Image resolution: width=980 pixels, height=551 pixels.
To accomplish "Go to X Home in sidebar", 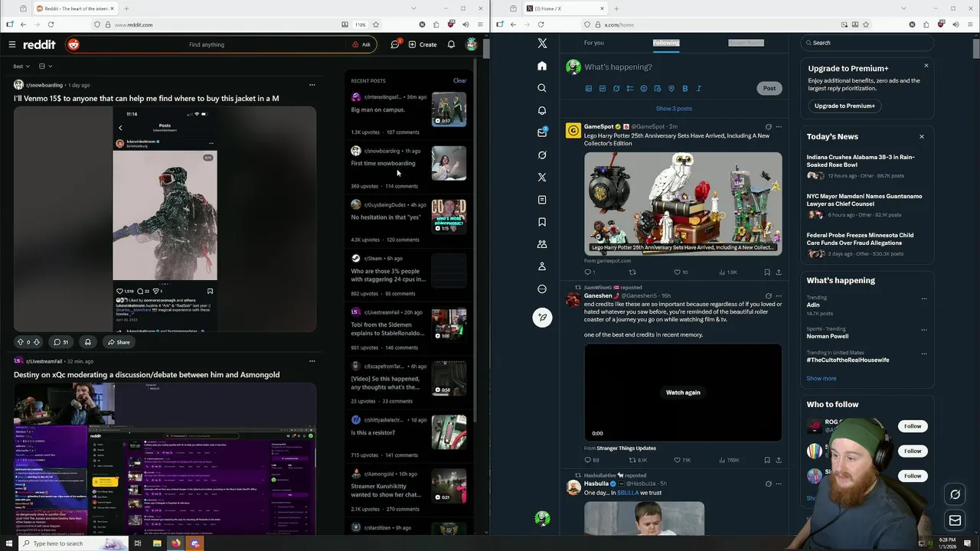I will [x=542, y=66].
